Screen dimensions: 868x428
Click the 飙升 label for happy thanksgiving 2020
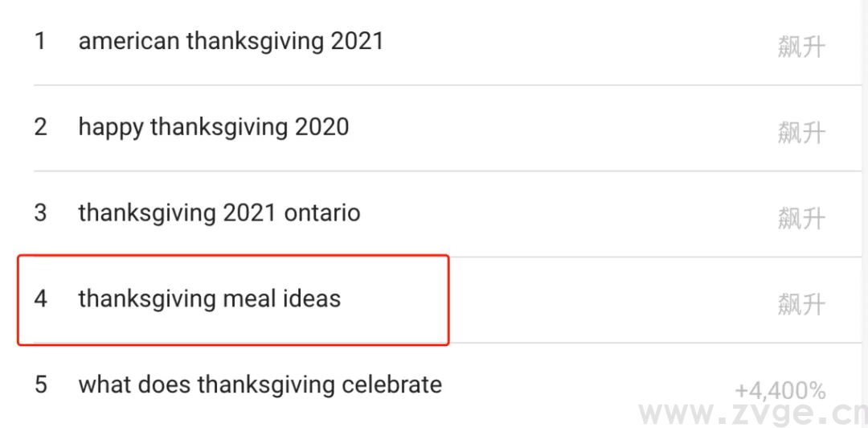tap(800, 133)
